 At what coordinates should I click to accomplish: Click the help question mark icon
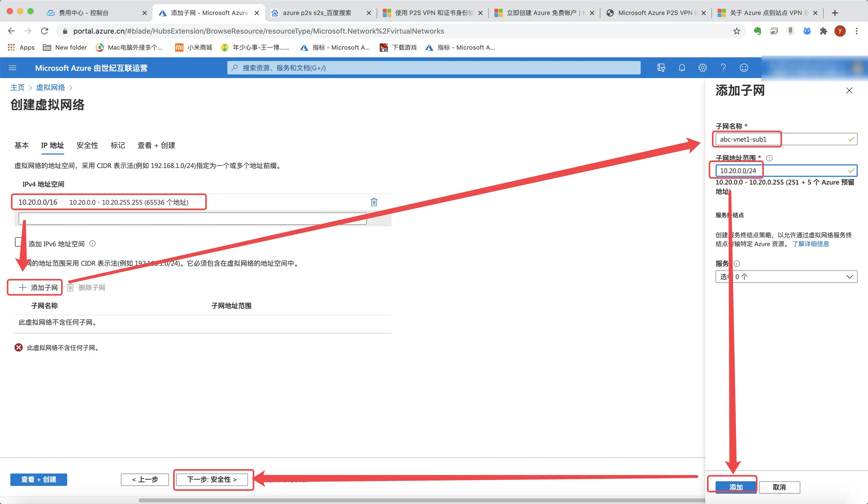click(x=723, y=68)
